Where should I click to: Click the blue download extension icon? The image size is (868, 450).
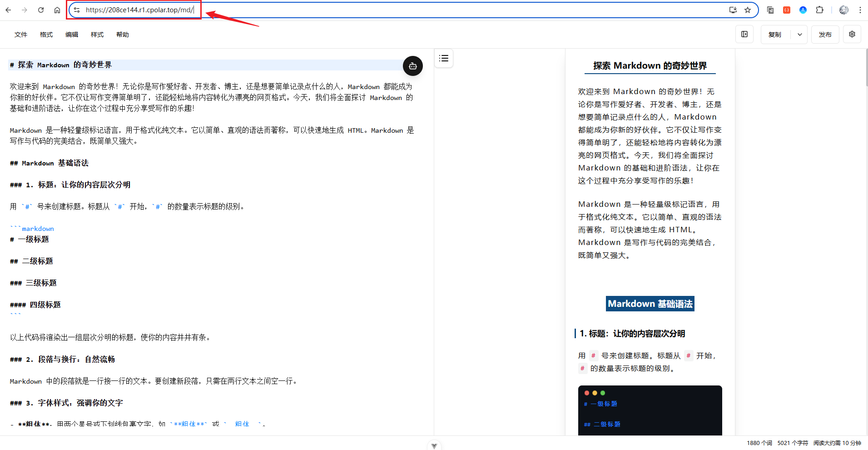pyautogui.click(x=803, y=10)
